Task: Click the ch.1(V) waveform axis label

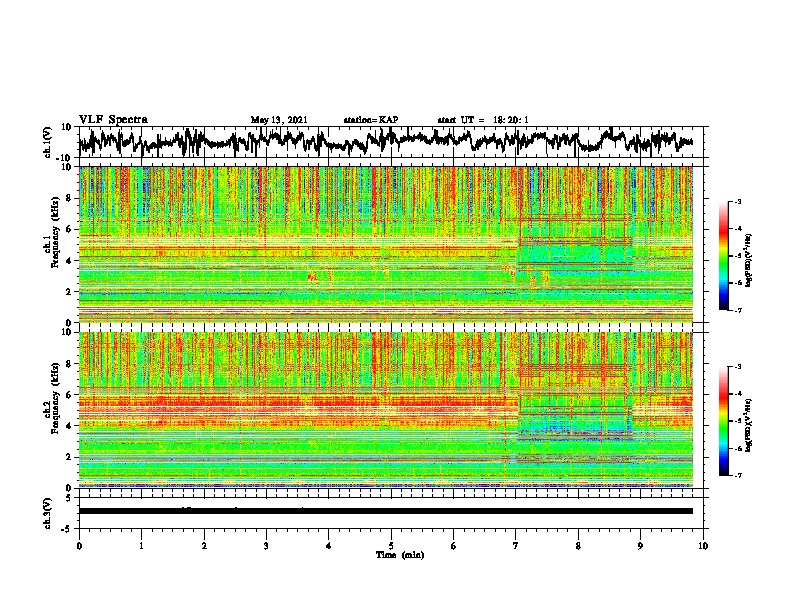Action: tap(48, 141)
